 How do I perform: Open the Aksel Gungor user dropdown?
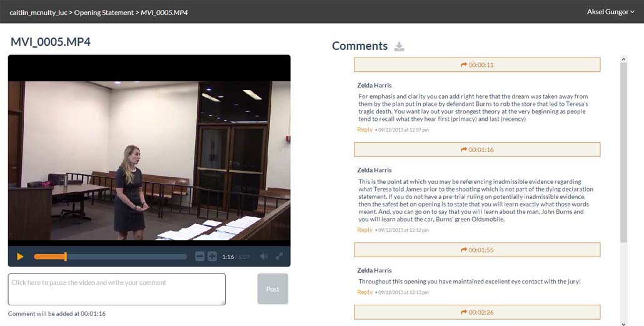click(610, 12)
